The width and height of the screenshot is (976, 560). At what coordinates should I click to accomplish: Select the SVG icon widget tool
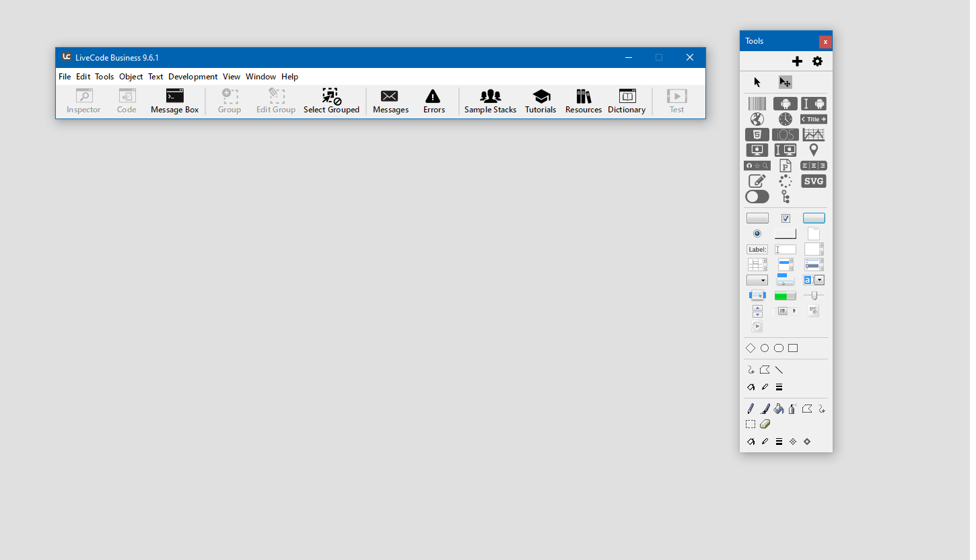click(x=813, y=181)
